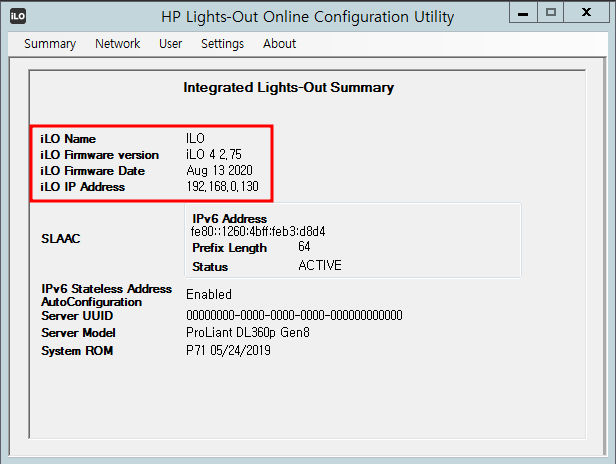
Task: Click the iLO IP Address label
Action: (82, 187)
